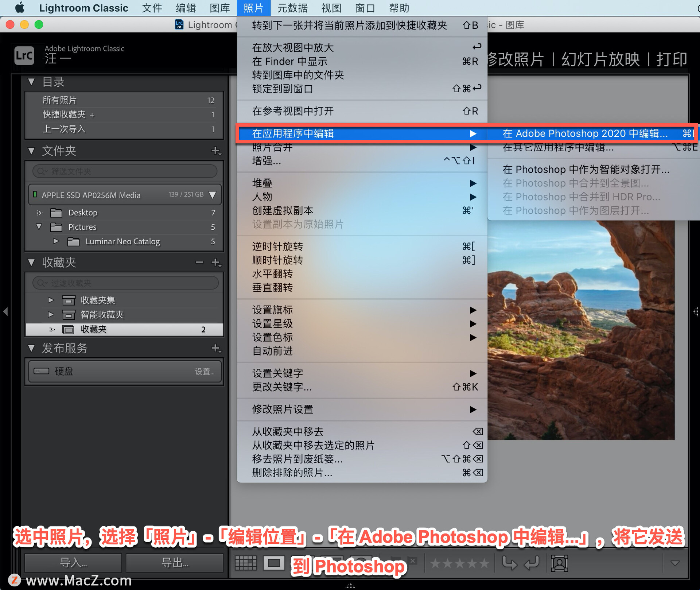Collapse the Pictures folder
700x590 pixels.
39,226
